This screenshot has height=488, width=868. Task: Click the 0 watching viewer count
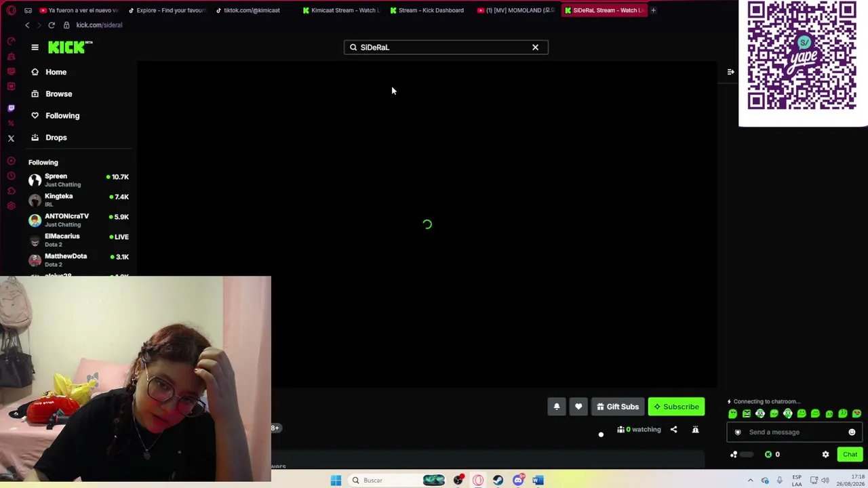coord(639,429)
